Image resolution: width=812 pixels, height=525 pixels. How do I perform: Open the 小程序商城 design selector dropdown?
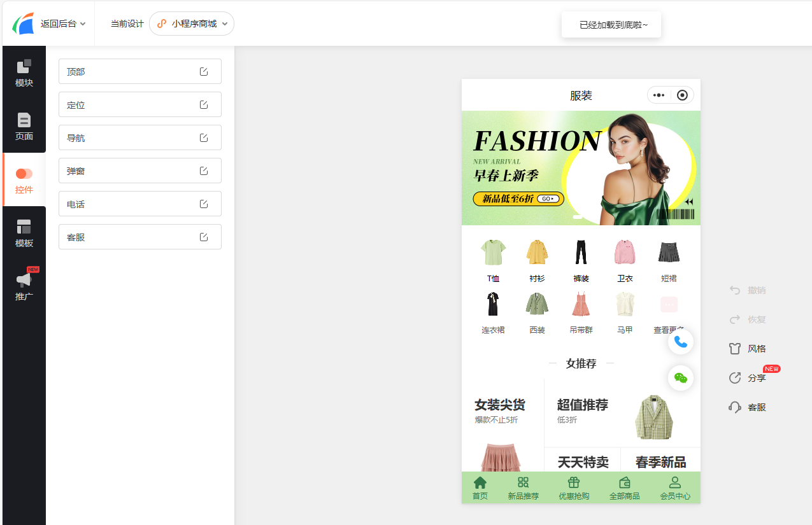point(192,24)
